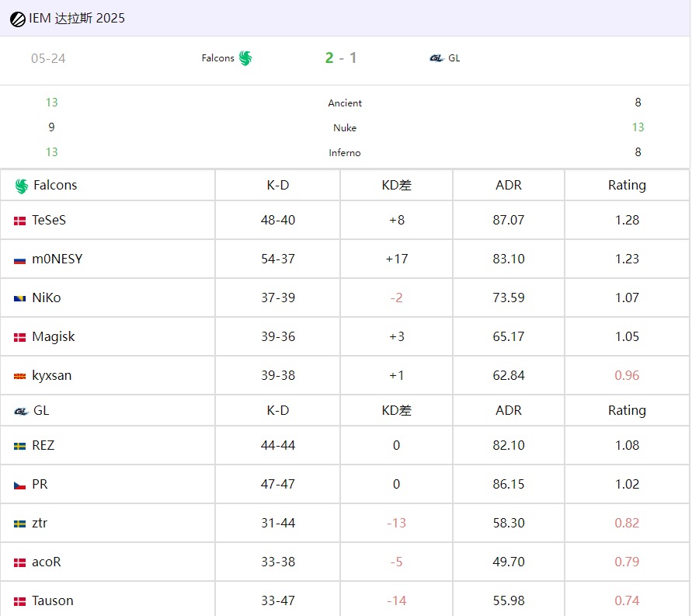692x616 pixels.
Task: Click the GL table Rating column header
Action: [627, 411]
